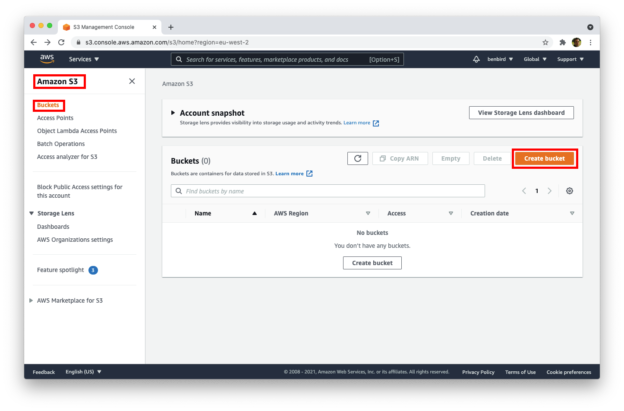
Task: Collapse the Storage Lens section
Action: click(x=31, y=213)
